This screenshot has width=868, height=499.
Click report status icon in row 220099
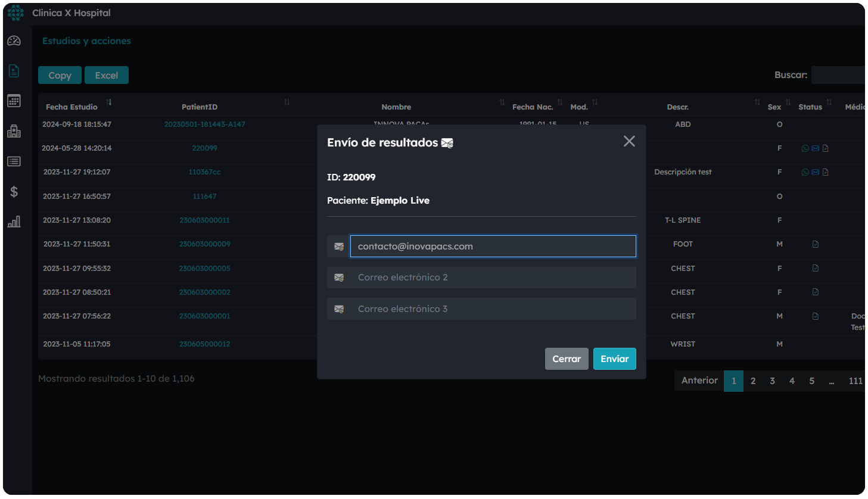click(825, 148)
